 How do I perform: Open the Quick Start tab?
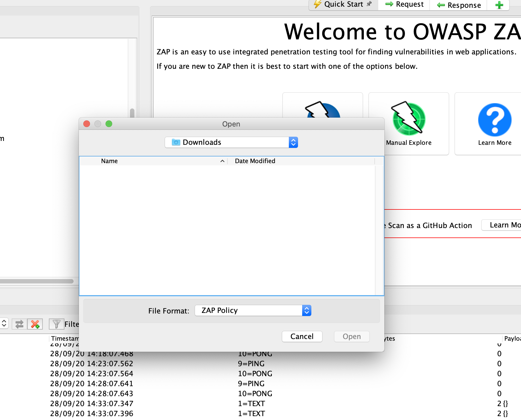pos(343,4)
